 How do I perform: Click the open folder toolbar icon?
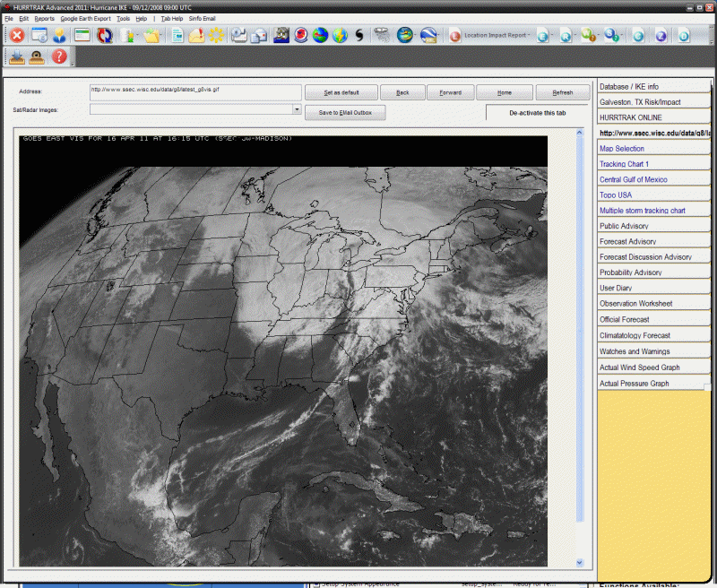pos(151,36)
